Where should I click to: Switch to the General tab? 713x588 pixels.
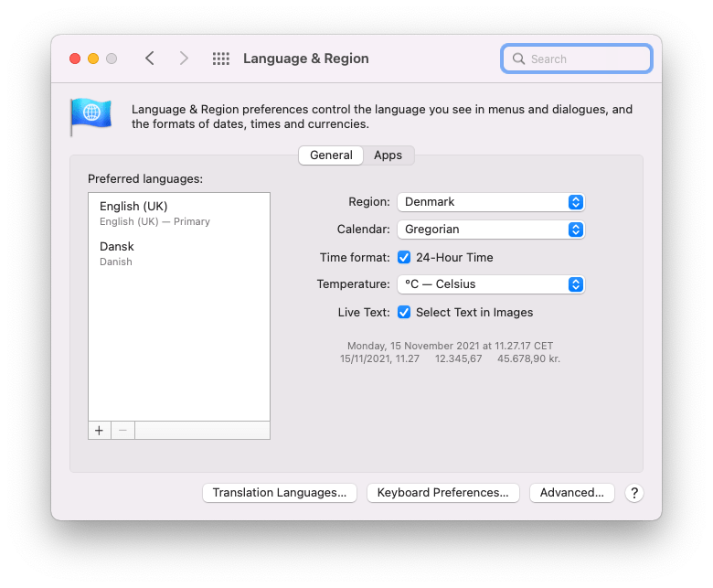coord(331,155)
